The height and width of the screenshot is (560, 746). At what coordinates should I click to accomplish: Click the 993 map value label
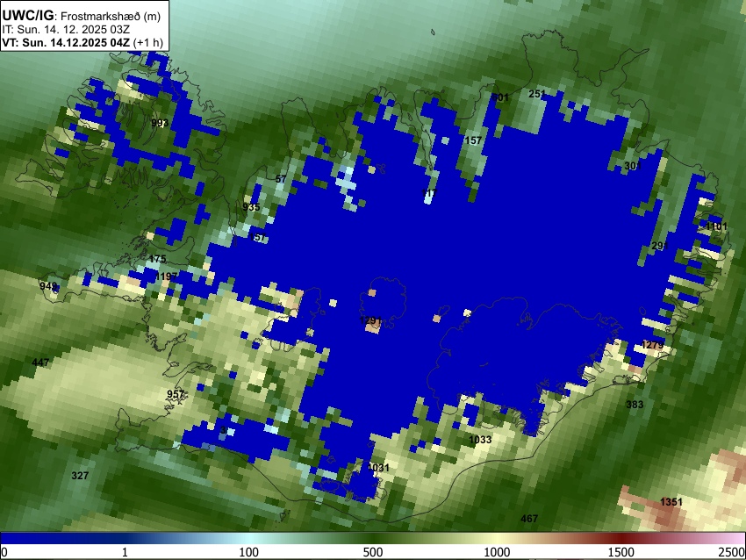(x=160, y=123)
